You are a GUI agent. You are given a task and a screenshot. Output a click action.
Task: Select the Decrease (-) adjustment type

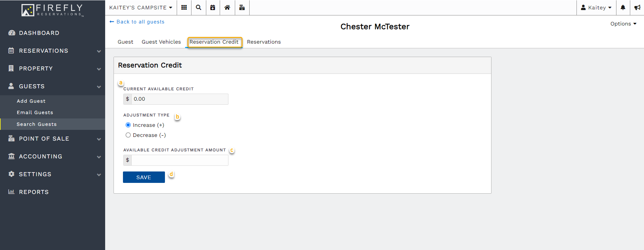pos(128,135)
